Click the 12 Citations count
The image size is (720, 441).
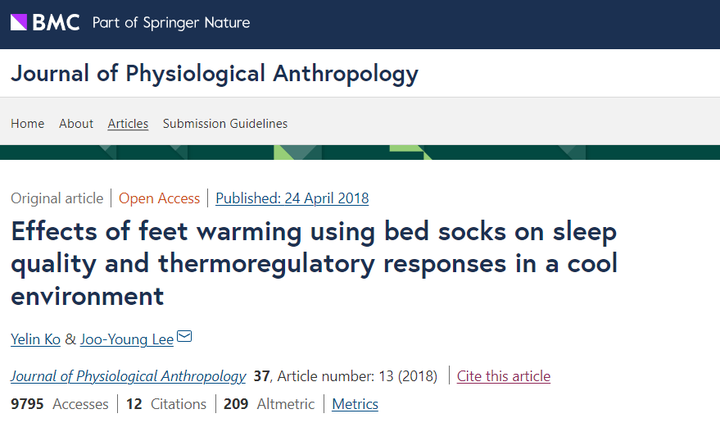[x=166, y=404]
